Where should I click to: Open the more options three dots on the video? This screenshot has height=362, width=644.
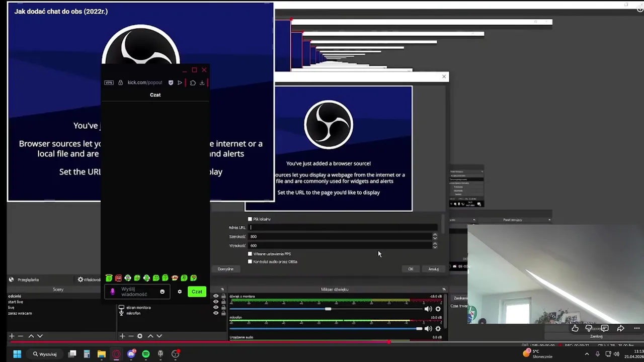pyautogui.click(x=636, y=328)
